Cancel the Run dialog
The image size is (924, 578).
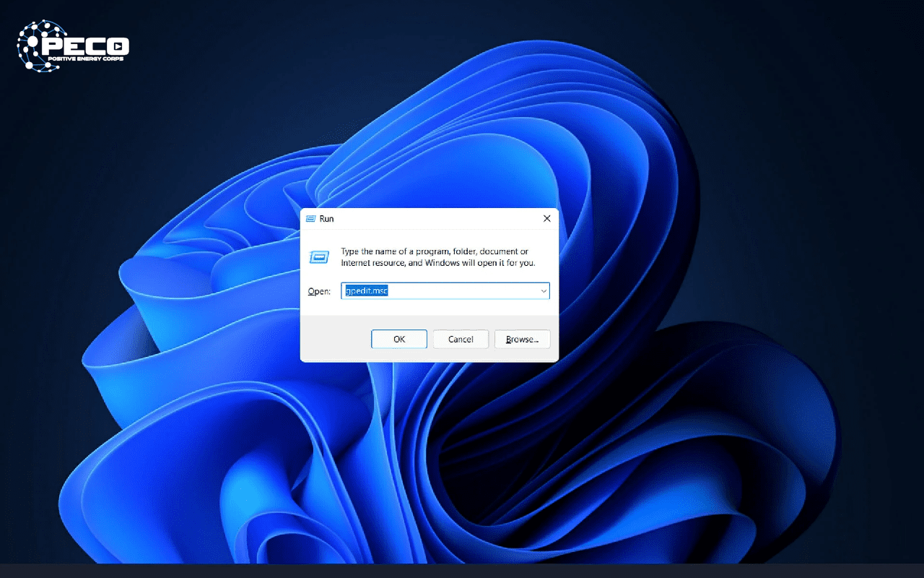(461, 339)
